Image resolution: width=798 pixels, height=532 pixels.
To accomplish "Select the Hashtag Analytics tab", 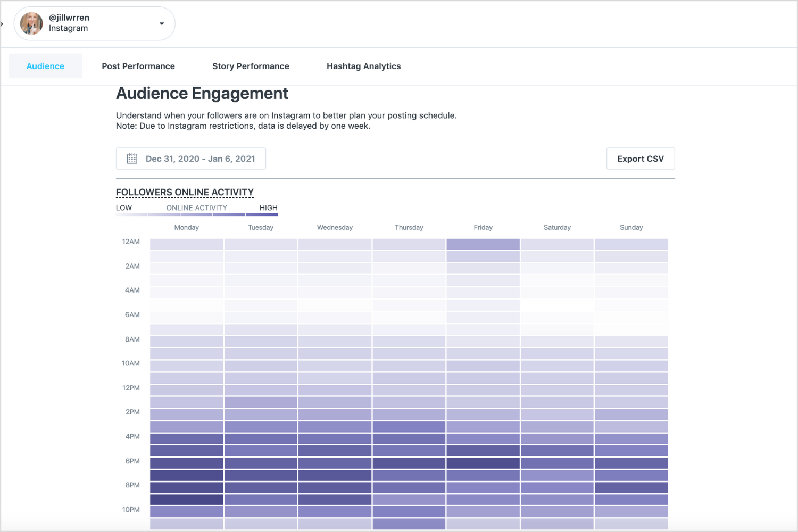I will coord(363,66).
